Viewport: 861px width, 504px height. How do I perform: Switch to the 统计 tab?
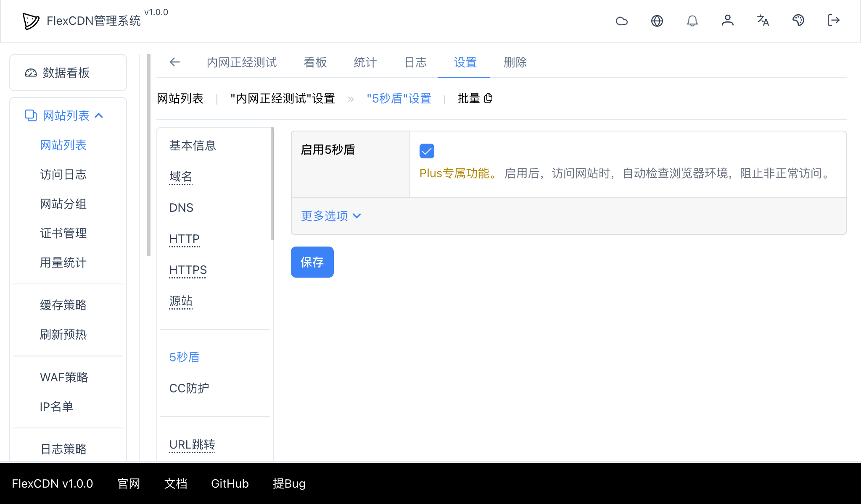[x=365, y=62]
